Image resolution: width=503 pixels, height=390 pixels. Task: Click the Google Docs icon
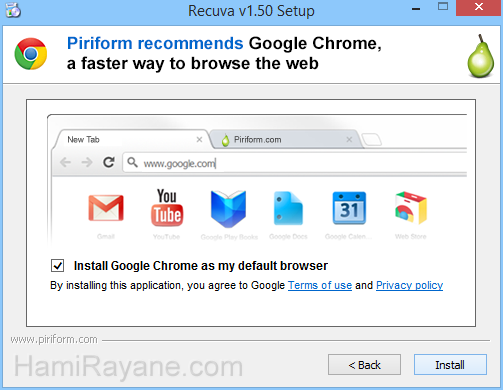(288, 208)
